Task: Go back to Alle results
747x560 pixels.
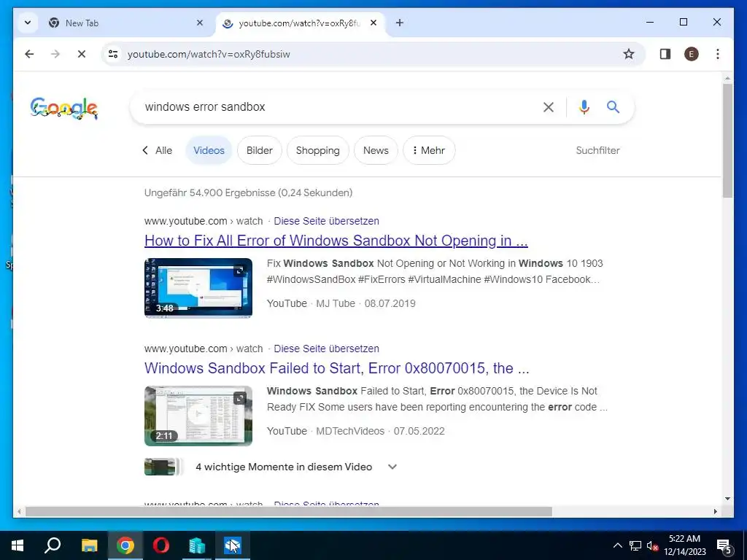Action: coord(158,150)
